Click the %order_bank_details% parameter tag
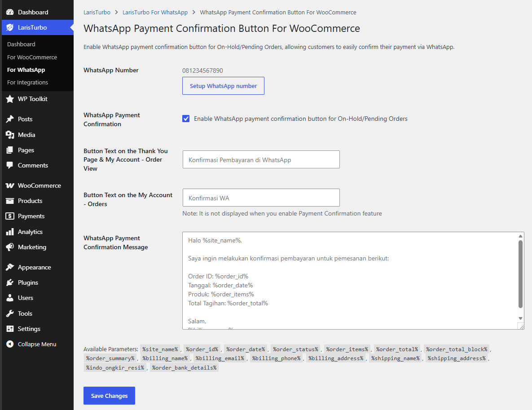This screenshot has width=532, height=410. (184, 368)
